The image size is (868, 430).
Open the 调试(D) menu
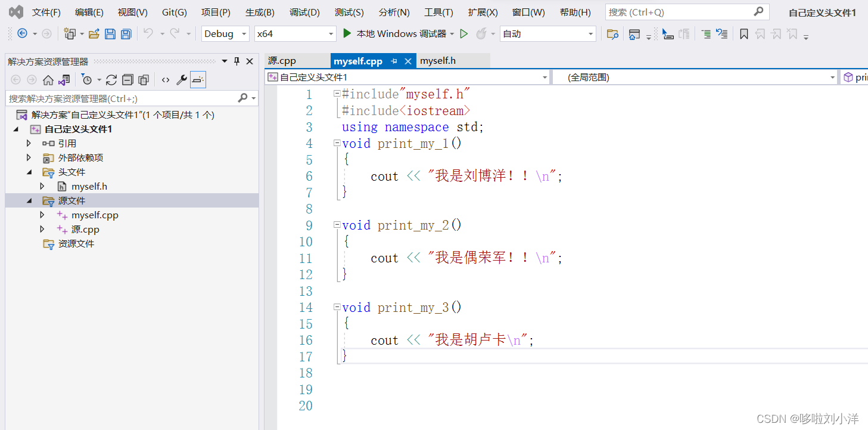coord(304,12)
